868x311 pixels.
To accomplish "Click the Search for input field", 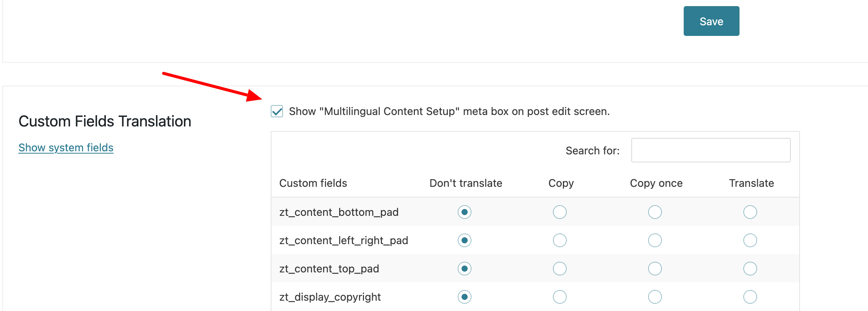I will [x=710, y=150].
